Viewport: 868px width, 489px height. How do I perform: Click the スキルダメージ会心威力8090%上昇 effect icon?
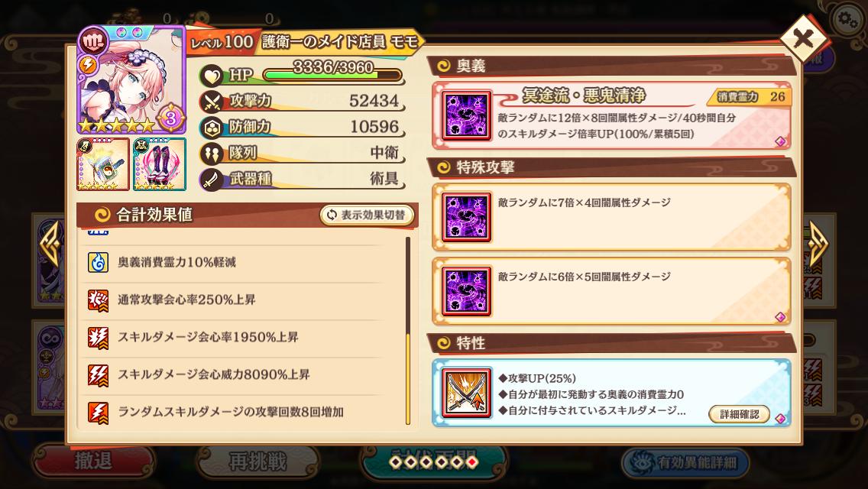pos(98,375)
